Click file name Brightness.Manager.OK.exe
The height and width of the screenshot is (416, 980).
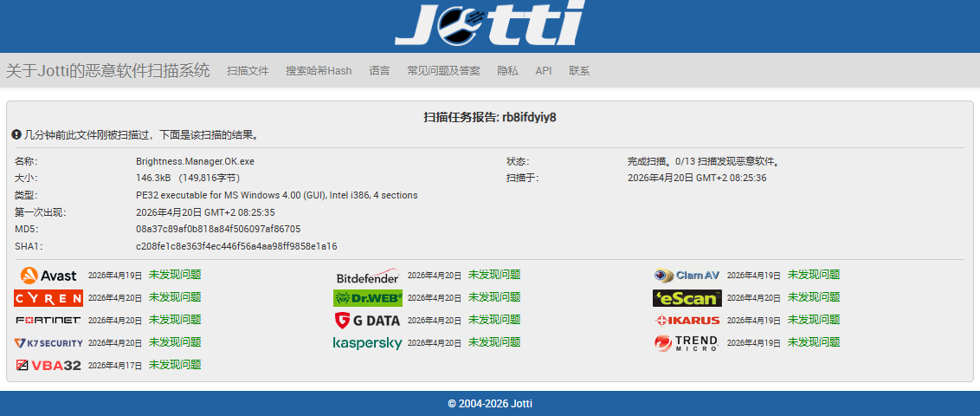click(195, 161)
